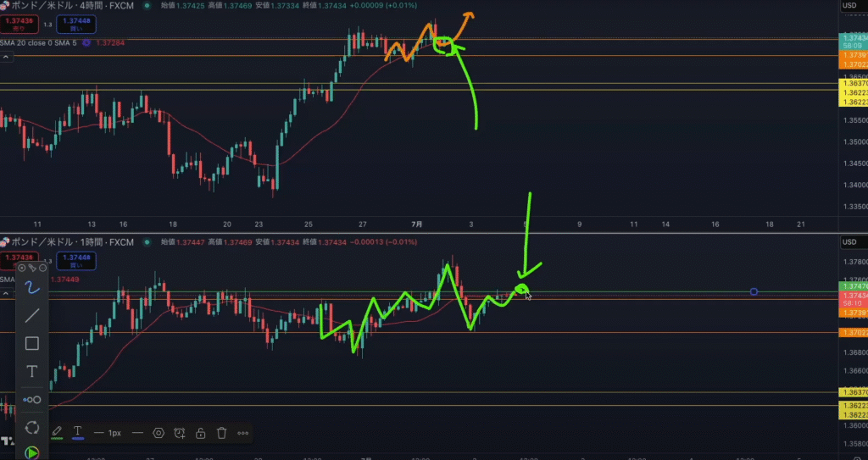Collapse indicator legend on 4-hour chart
Viewport: 868px width, 460px height.
[x=6, y=57]
